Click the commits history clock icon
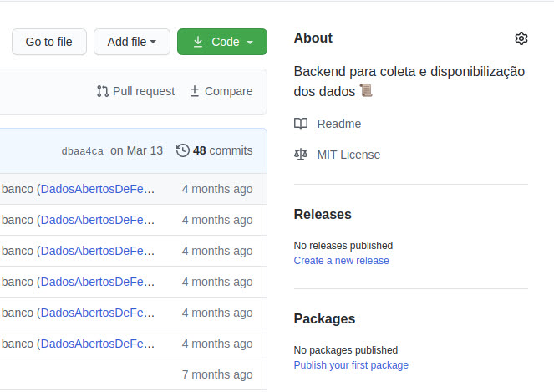Viewport: 554px width, 392px height. pos(183,150)
